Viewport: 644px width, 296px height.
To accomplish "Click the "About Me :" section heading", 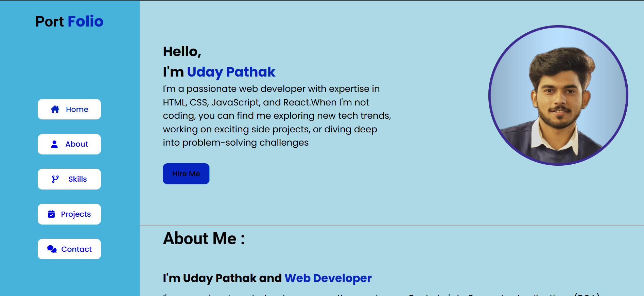I will (204, 238).
